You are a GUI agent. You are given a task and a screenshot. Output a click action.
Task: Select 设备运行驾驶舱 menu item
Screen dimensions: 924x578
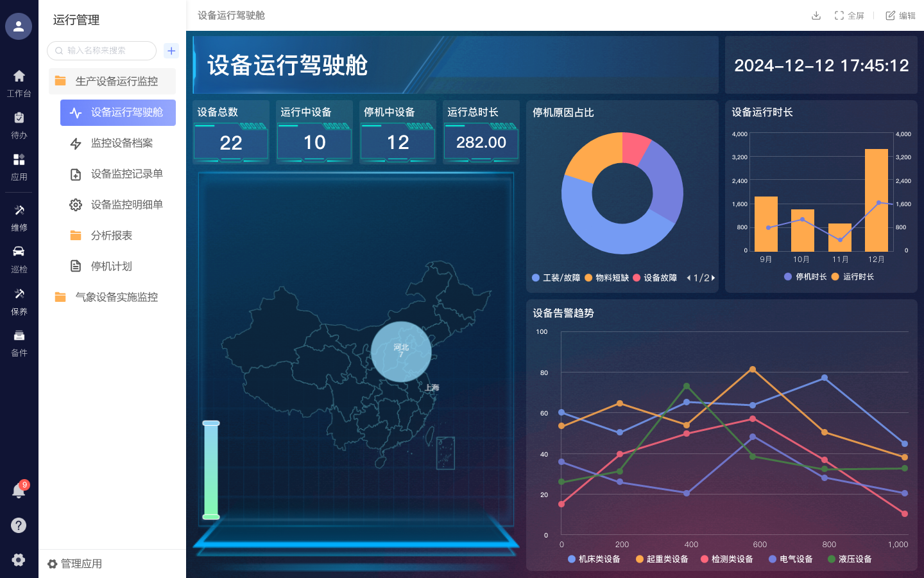(x=118, y=112)
